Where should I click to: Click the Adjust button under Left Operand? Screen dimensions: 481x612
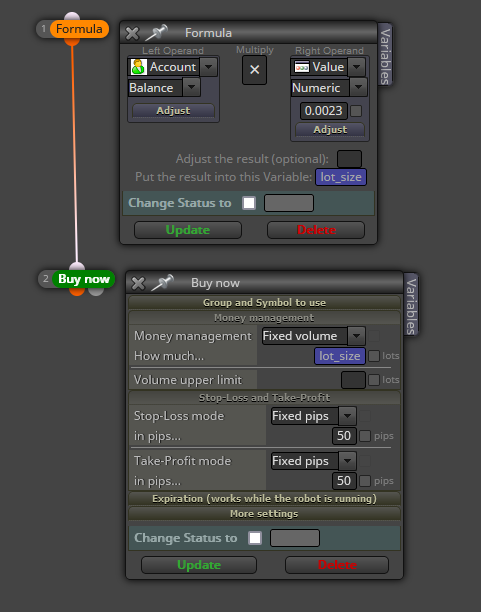173,110
